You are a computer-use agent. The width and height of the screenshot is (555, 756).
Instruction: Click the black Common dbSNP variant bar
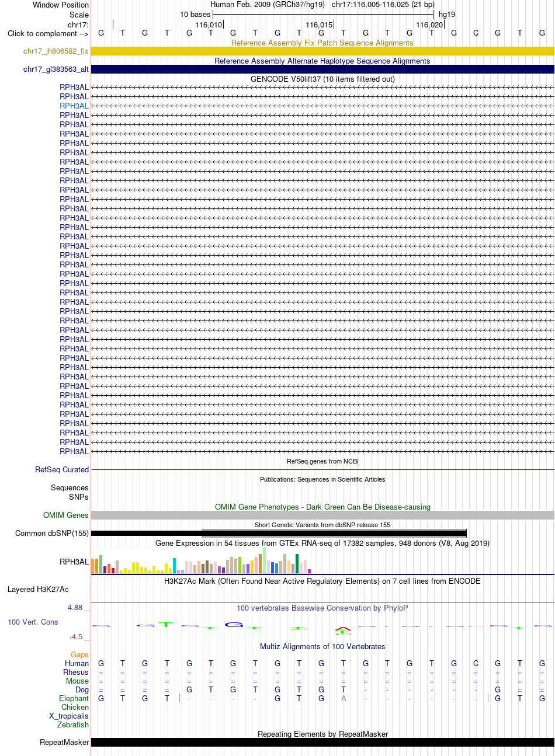[279, 533]
